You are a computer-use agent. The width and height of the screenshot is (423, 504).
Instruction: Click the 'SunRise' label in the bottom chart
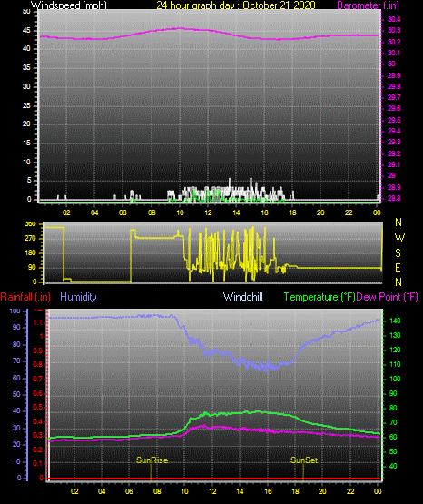click(x=152, y=460)
